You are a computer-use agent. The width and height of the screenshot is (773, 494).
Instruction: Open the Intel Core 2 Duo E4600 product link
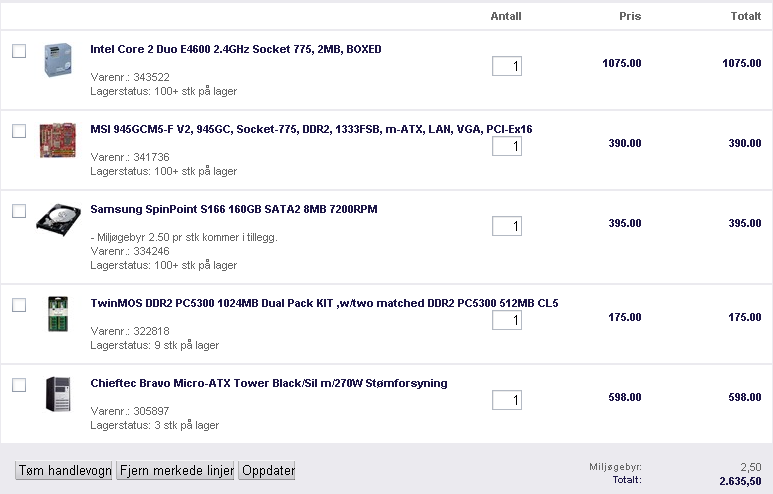click(x=235, y=49)
